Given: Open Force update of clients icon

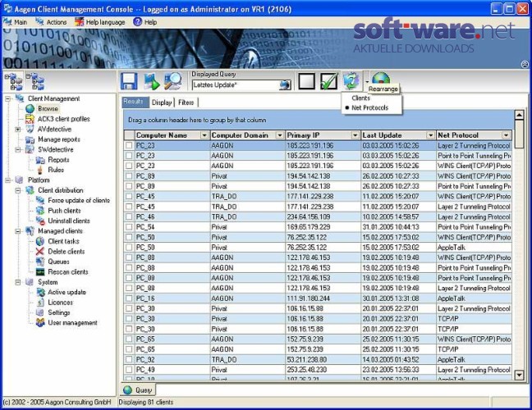Looking at the screenshot, I should pyautogui.click(x=40, y=200).
